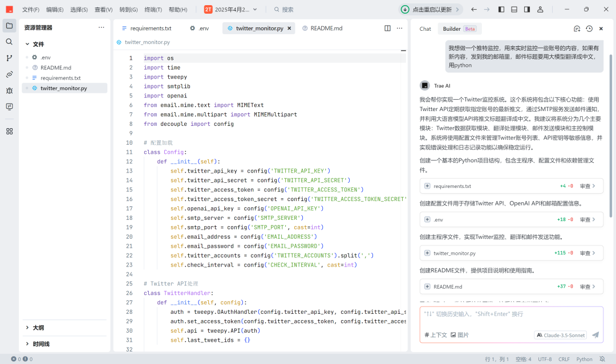Mute notifications via the status bar bell

click(602, 359)
